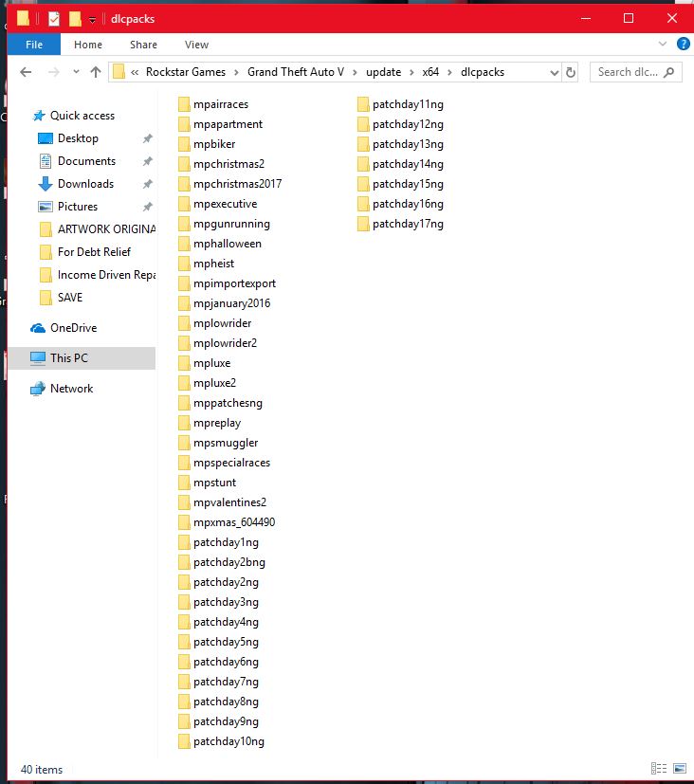Select the mppatchesng folder icon
Viewport: 694px width, 784px height.
click(x=184, y=403)
